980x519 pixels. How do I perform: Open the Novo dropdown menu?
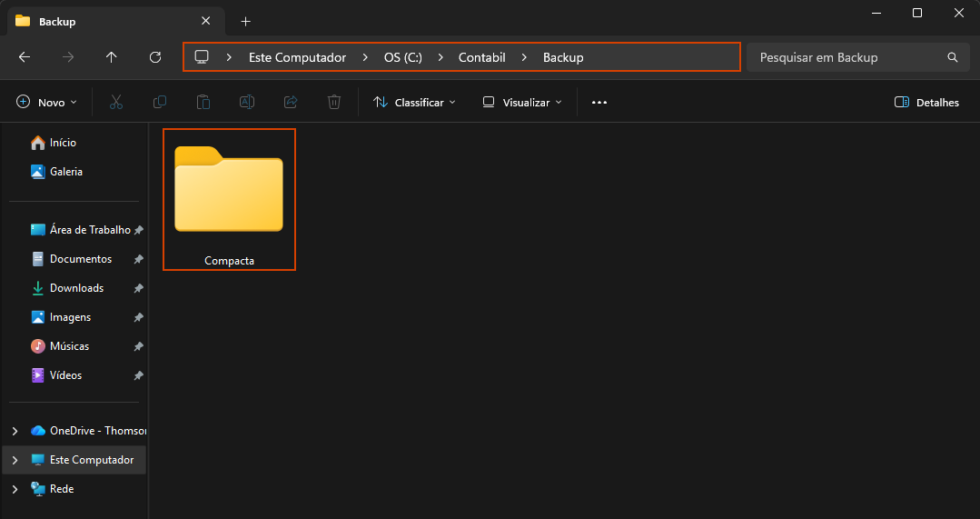pyautogui.click(x=47, y=103)
